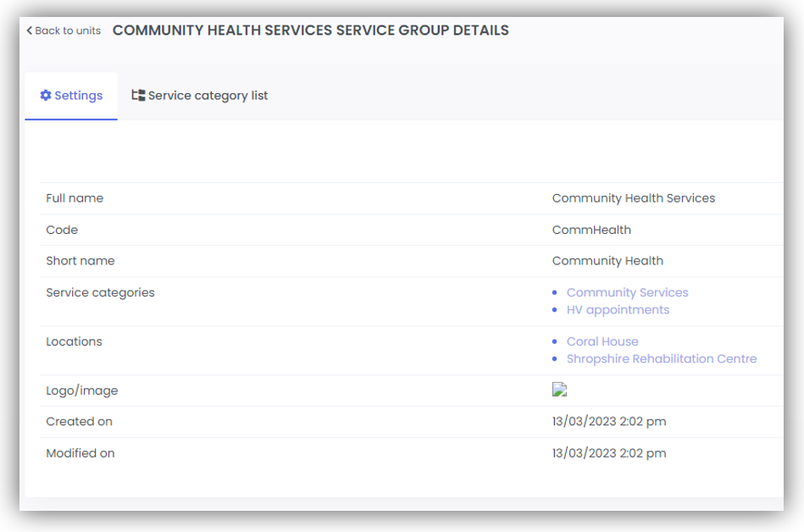Click the 'Service categories' row label

(x=100, y=292)
